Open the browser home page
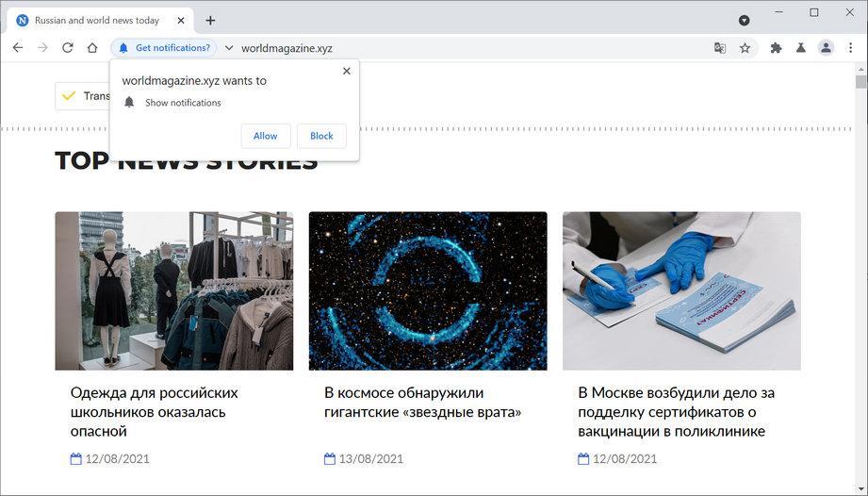This screenshot has width=868, height=496. click(92, 48)
